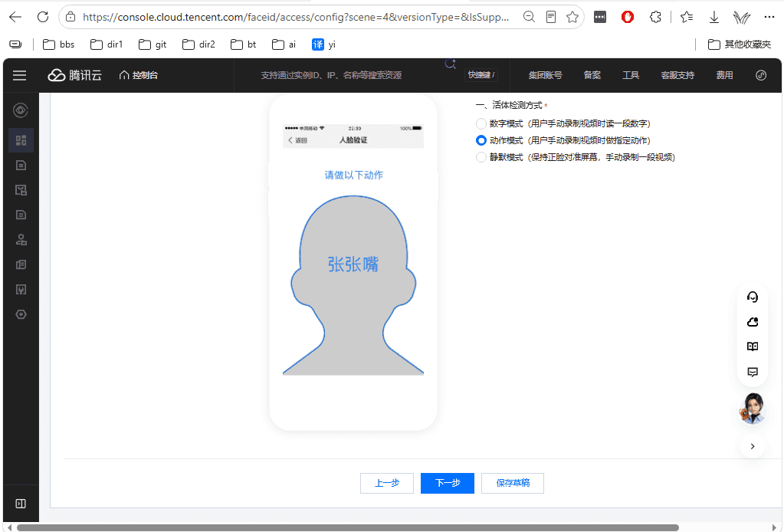The image size is (784, 532).
Task: Select 动作模式 radio option
Action: (481, 140)
